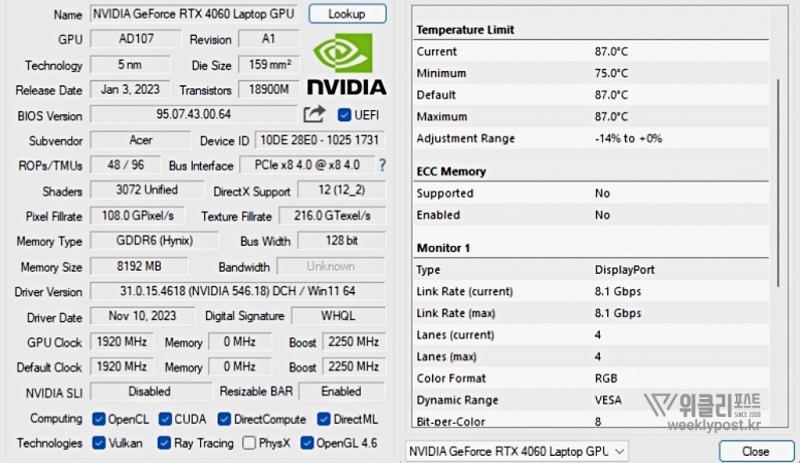The image size is (800, 463).
Task: Open the GPU selection dropdown
Action: pos(517,451)
